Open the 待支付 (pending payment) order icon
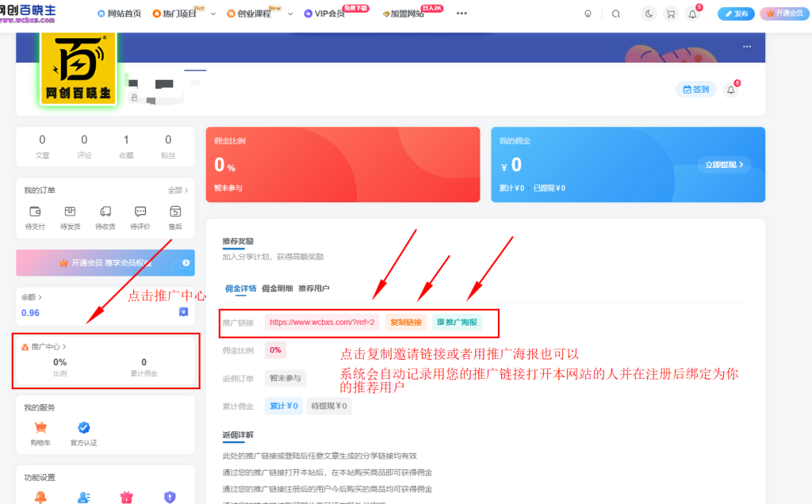This screenshot has height=504, width=812. (x=34, y=213)
